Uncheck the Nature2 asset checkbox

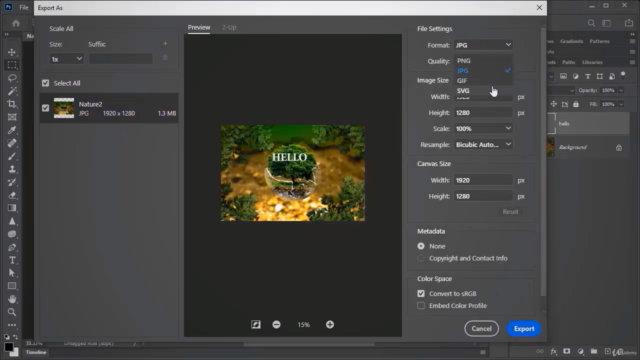click(45, 108)
